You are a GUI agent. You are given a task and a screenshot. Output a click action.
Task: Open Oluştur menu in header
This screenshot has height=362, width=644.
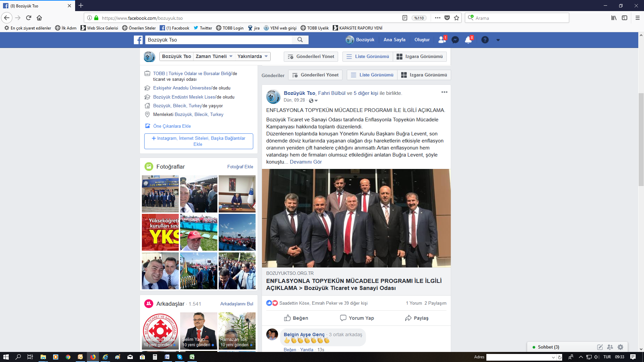(x=422, y=40)
